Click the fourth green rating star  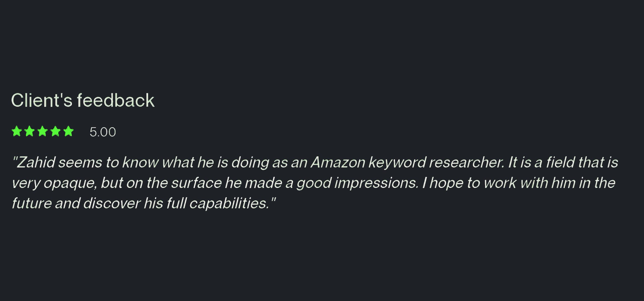56,131
